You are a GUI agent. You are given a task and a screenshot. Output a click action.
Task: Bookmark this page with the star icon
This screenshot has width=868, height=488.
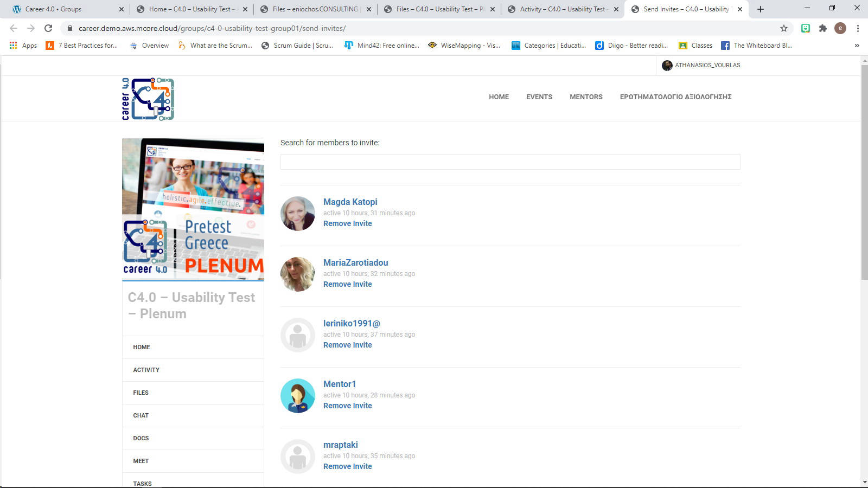coord(783,28)
